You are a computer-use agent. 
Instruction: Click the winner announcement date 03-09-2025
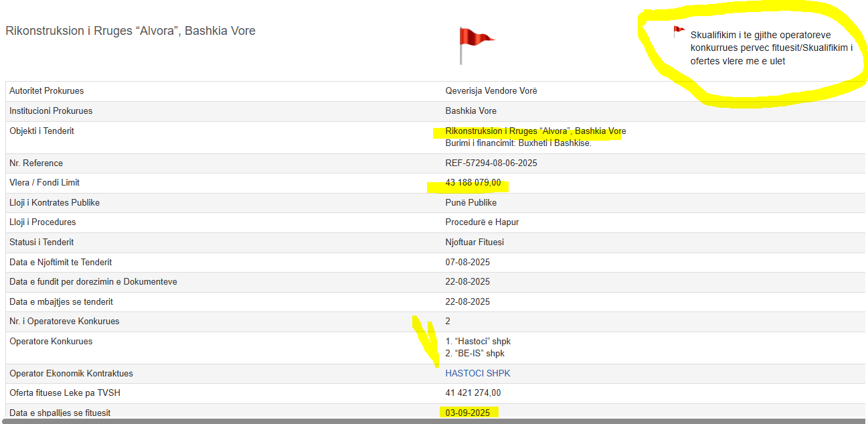click(x=467, y=413)
